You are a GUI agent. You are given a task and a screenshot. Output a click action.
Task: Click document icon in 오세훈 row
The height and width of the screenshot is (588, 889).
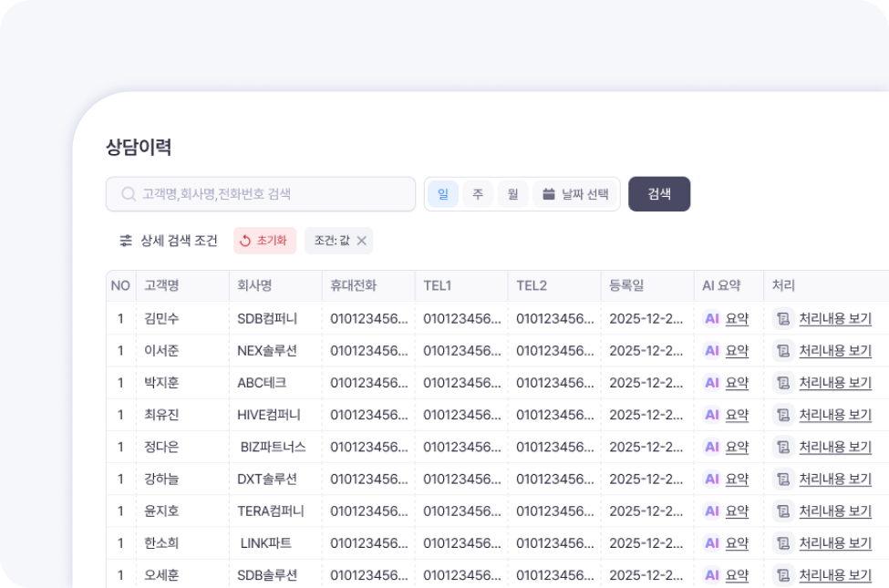(783, 575)
